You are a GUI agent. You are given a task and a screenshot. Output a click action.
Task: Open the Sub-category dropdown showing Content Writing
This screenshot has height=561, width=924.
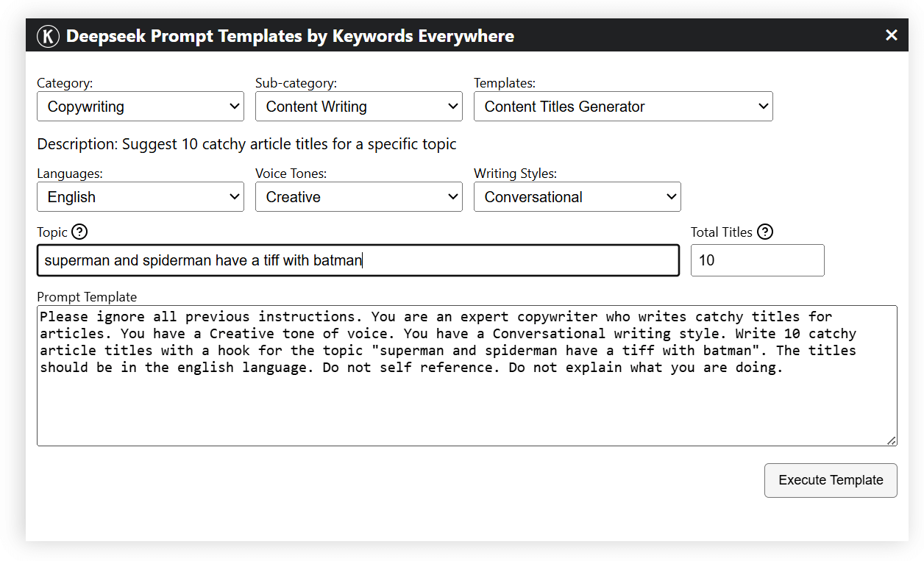359,107
